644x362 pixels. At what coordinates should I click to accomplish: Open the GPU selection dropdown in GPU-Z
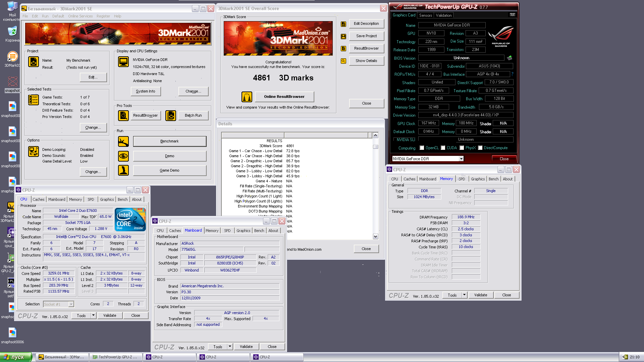point(461,159)
